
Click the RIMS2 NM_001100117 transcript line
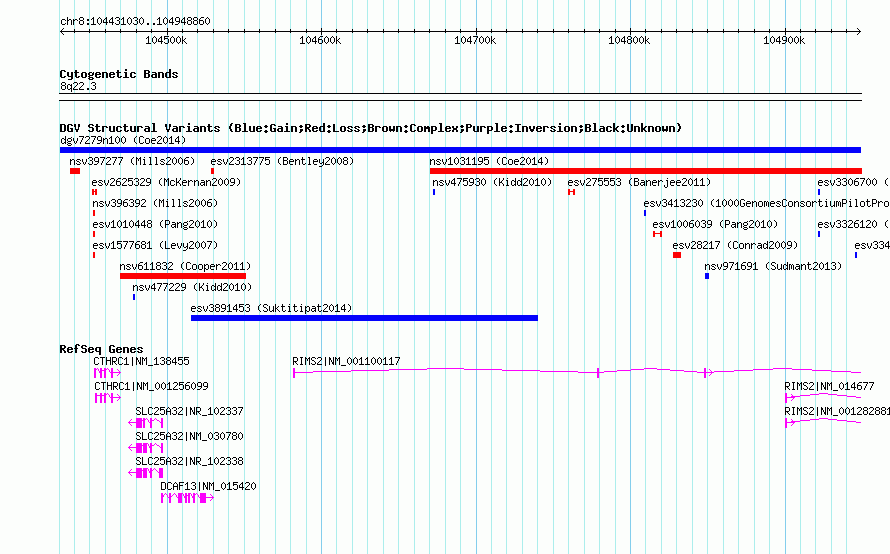(x=577, y=372)
